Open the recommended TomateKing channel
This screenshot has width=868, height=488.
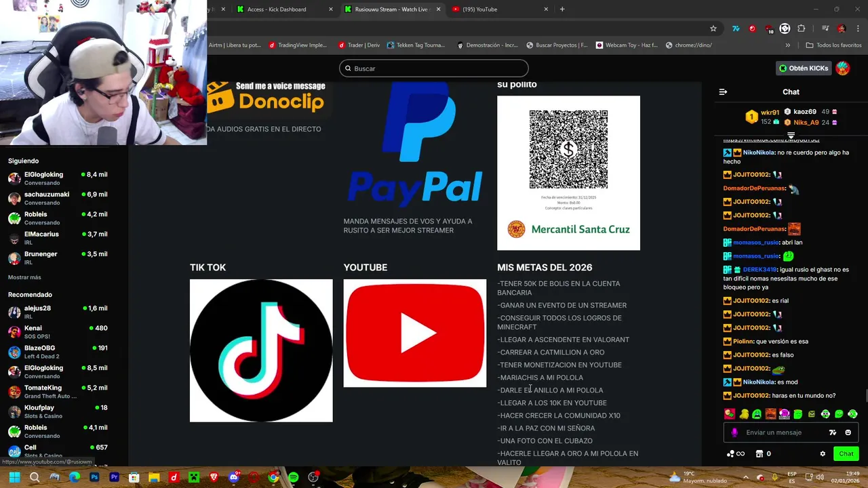[58, 392]
